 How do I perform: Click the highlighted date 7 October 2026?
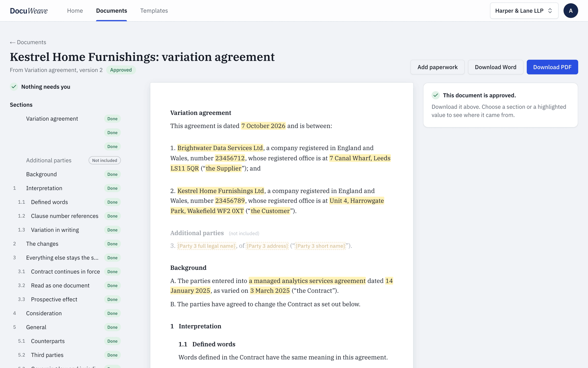coord(263,126)
